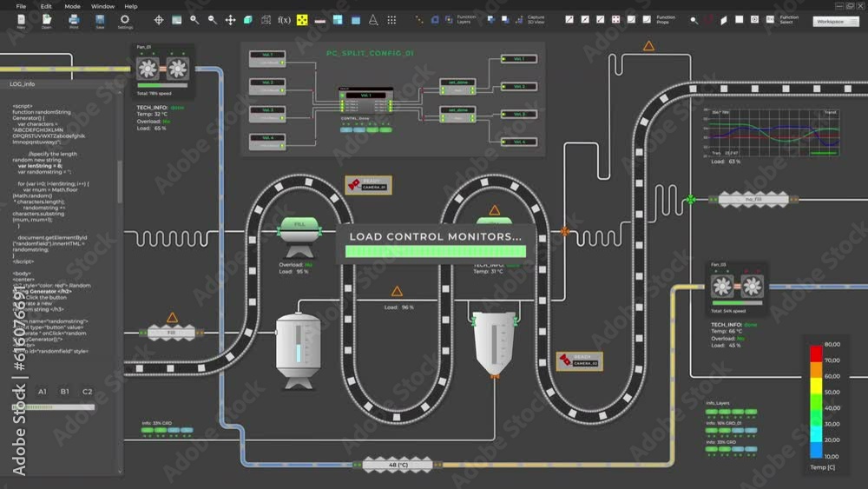
Task: Select the wireframe cube tool
Action: tap(266, 20)
